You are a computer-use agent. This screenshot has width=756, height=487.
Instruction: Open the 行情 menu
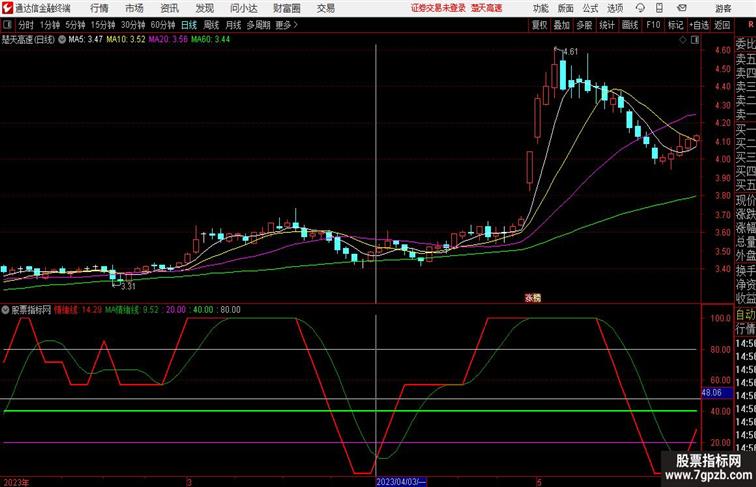[99, 8]
